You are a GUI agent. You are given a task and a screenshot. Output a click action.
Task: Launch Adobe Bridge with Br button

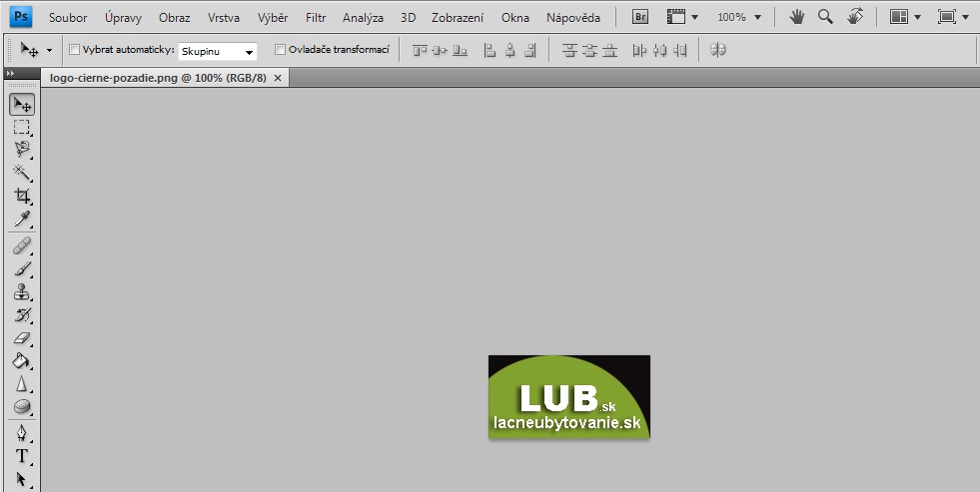pos(640,17)
